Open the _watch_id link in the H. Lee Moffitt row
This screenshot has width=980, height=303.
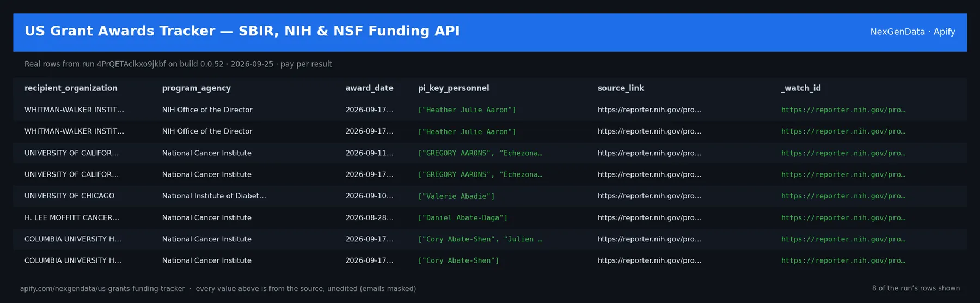843,218
